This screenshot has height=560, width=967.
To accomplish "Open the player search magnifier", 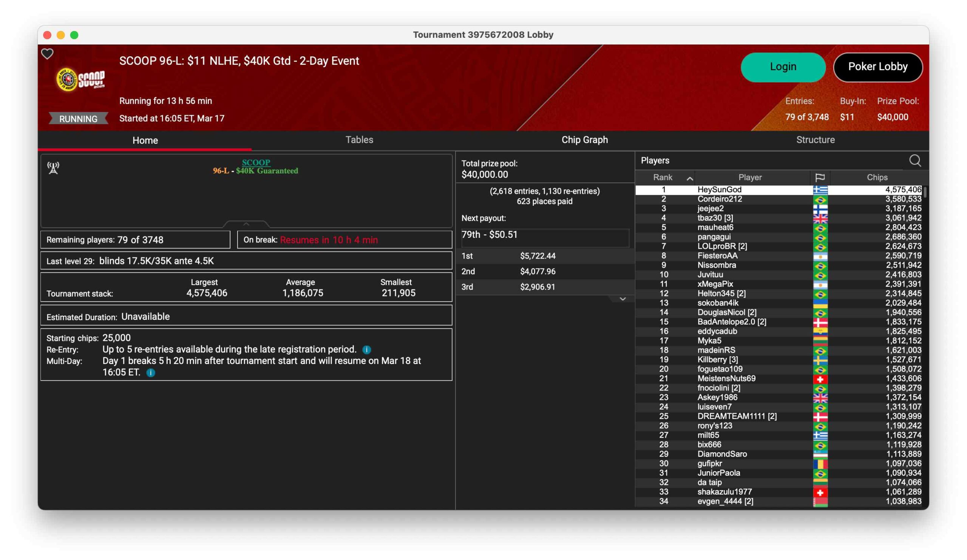I will (x=915, y=160).
